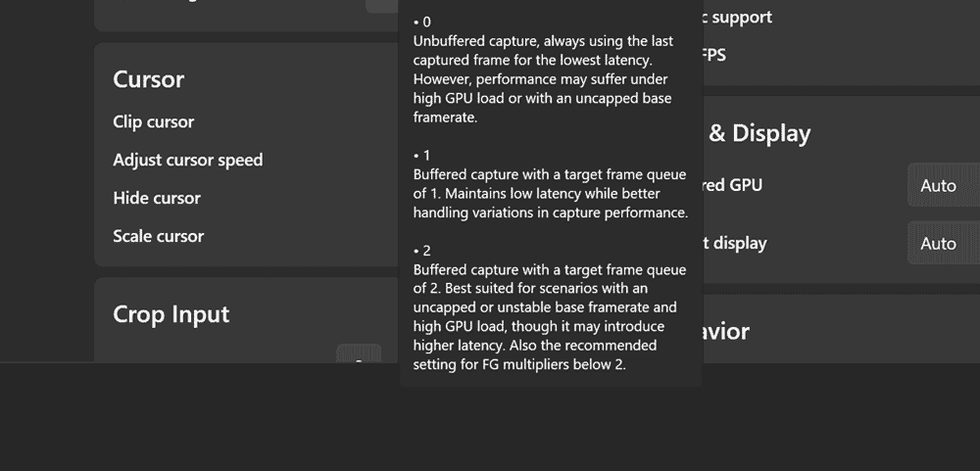This screenshot has height=471, width=980.
Task: Click the partially visible 'red GPU' label
Action: [732, 185]
